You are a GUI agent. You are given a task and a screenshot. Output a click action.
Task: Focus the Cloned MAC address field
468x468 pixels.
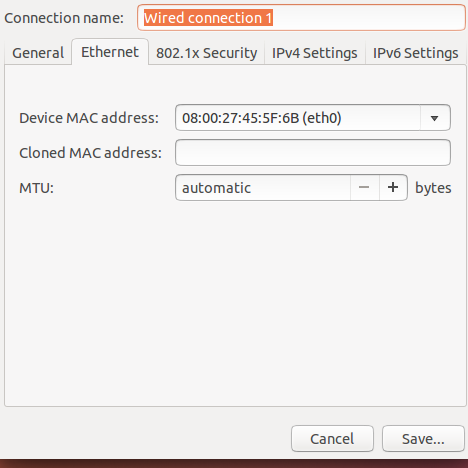point(313,153)
